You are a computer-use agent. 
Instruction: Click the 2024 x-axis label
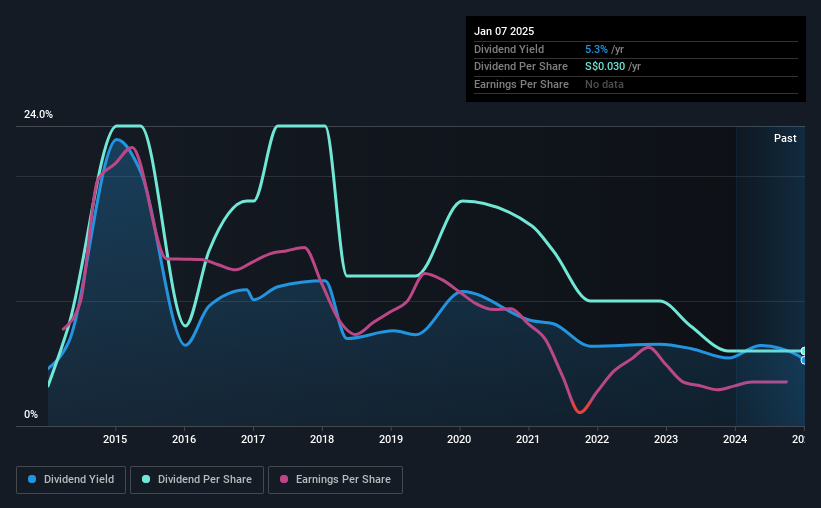(x=735, y=439)
